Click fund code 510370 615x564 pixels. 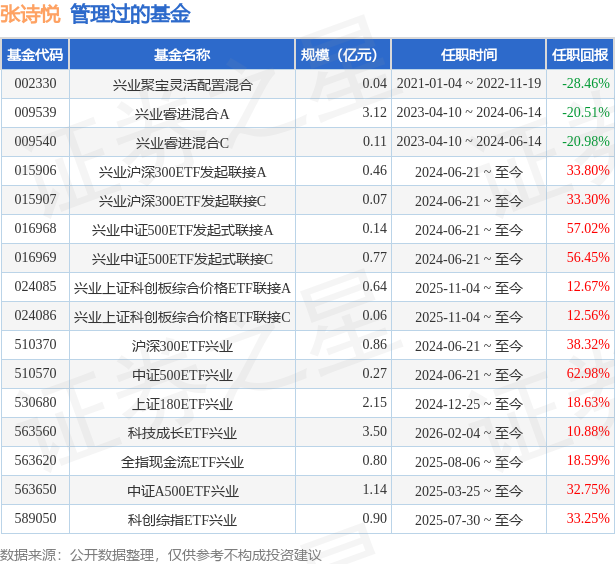click(35, 345)
